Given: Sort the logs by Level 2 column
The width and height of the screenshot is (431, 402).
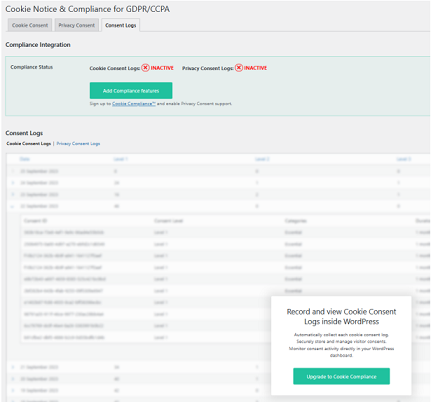Looking at the screenshot, I should (x=262, y=159).
